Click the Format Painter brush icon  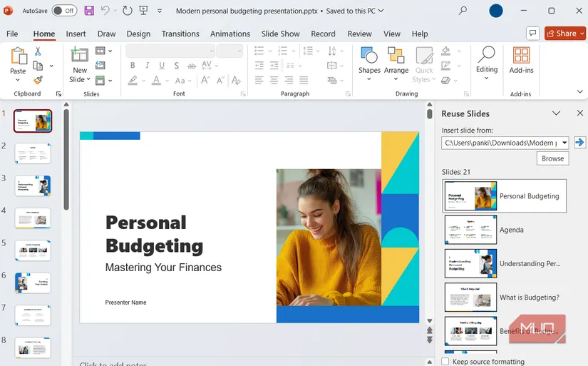(38, 80)
